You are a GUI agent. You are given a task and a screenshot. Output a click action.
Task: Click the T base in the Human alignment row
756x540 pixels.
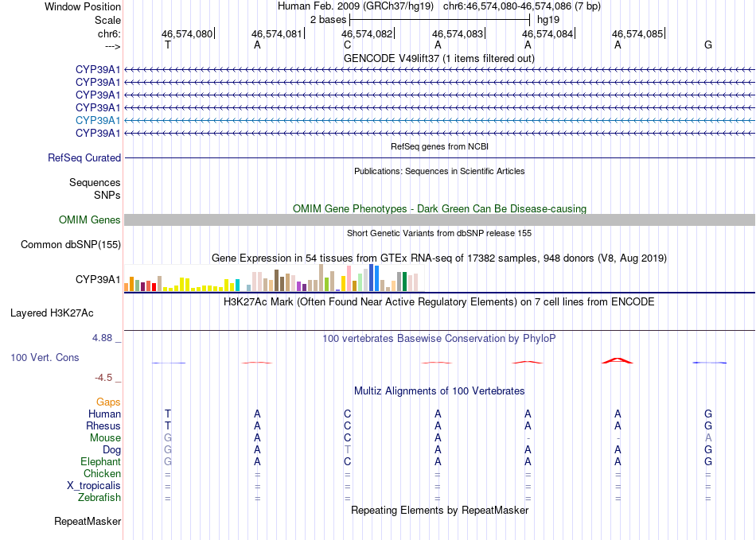168,414
